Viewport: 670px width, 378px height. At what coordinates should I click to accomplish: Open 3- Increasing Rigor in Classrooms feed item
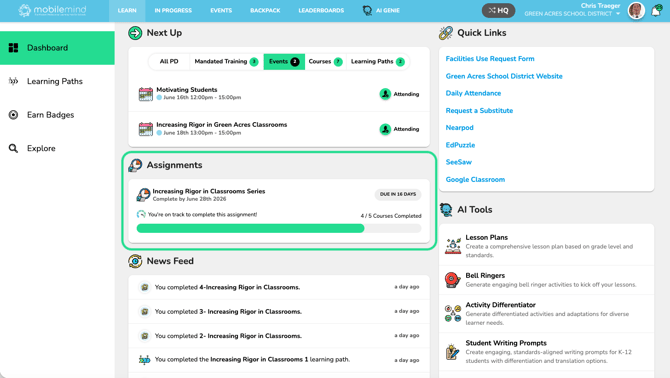pyautogui.click(x=279, y=311)
